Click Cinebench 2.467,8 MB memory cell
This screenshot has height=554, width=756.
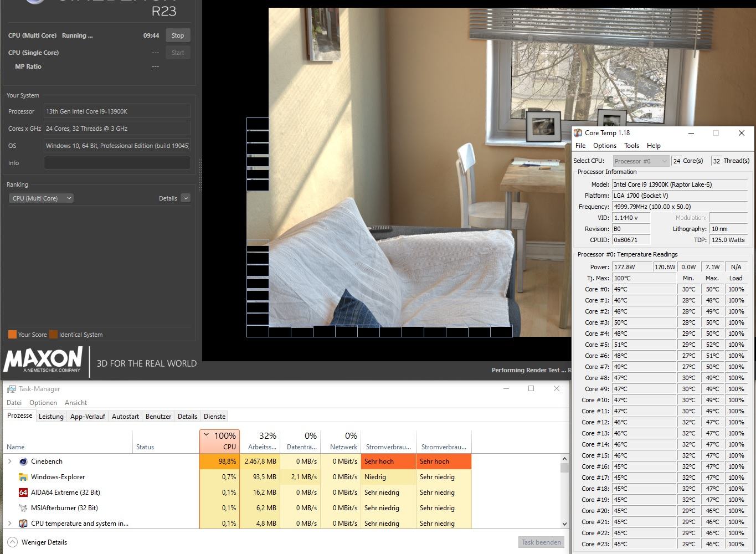click(x=260, y=461)
